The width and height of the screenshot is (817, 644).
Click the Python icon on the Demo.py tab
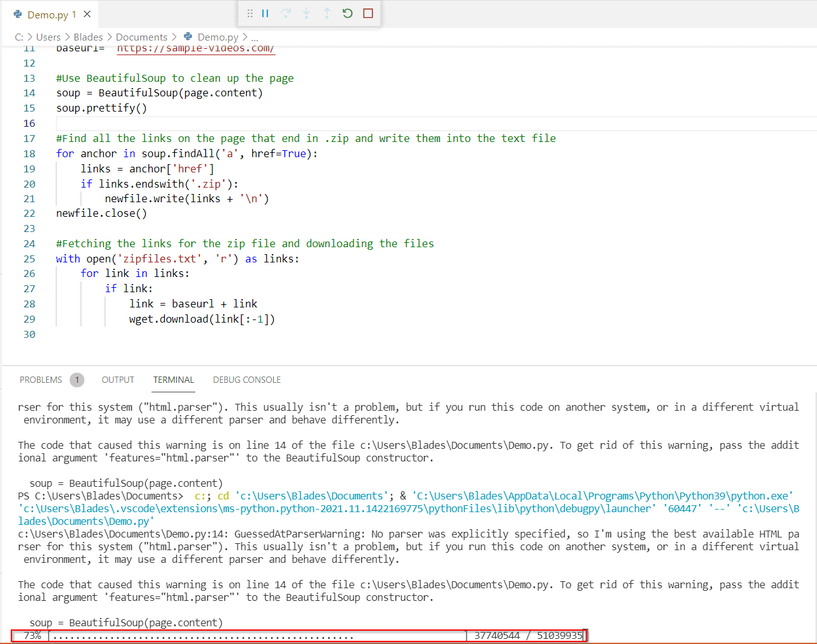coord(17,13)
